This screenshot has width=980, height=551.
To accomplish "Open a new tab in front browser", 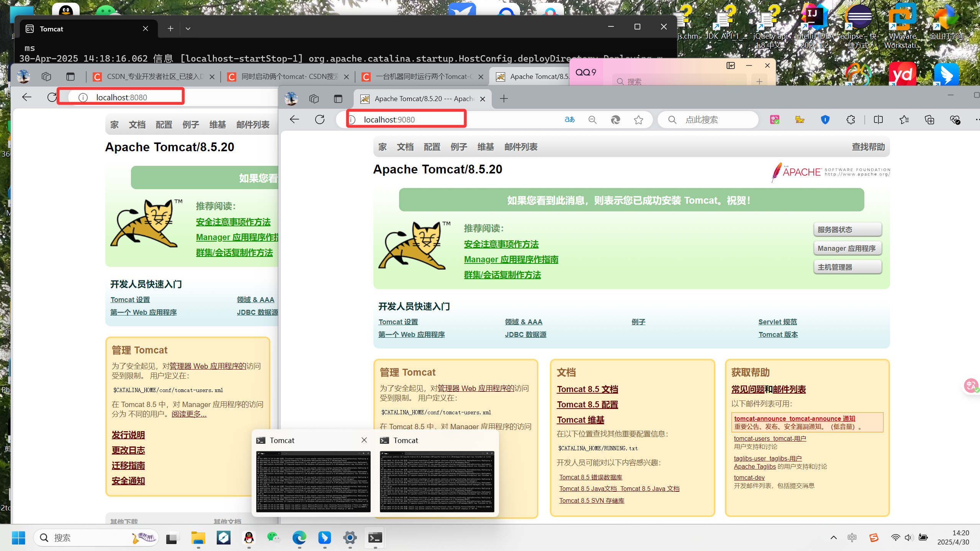I will click(504, 99).
